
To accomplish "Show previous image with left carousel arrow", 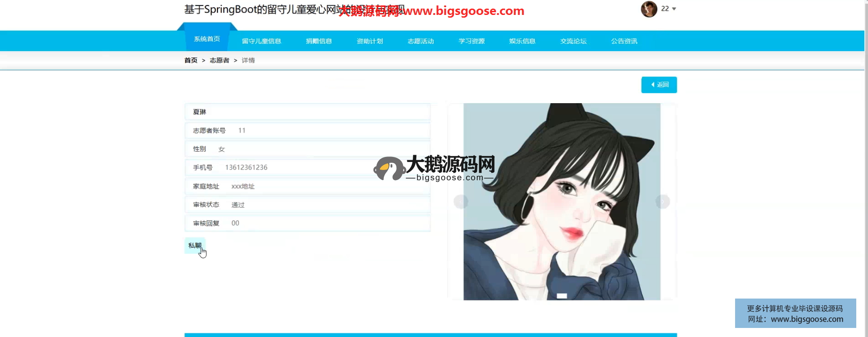I will tap(461, 201).
